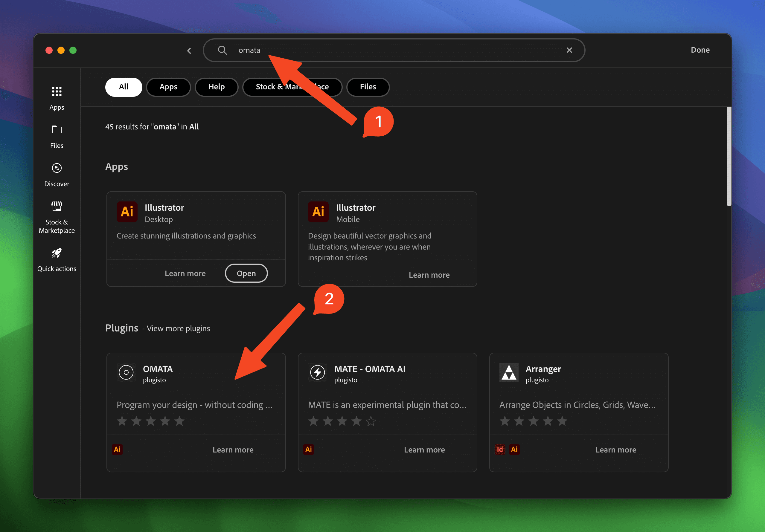
Task: Click the MATE - OMATA AI lightning icon
Action: (x=317, y=372)
